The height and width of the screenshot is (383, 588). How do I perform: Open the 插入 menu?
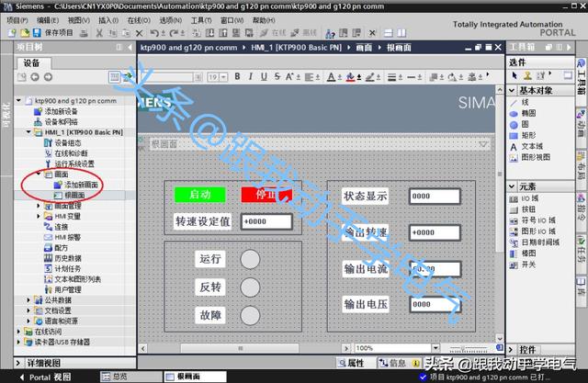pos(108,20)
